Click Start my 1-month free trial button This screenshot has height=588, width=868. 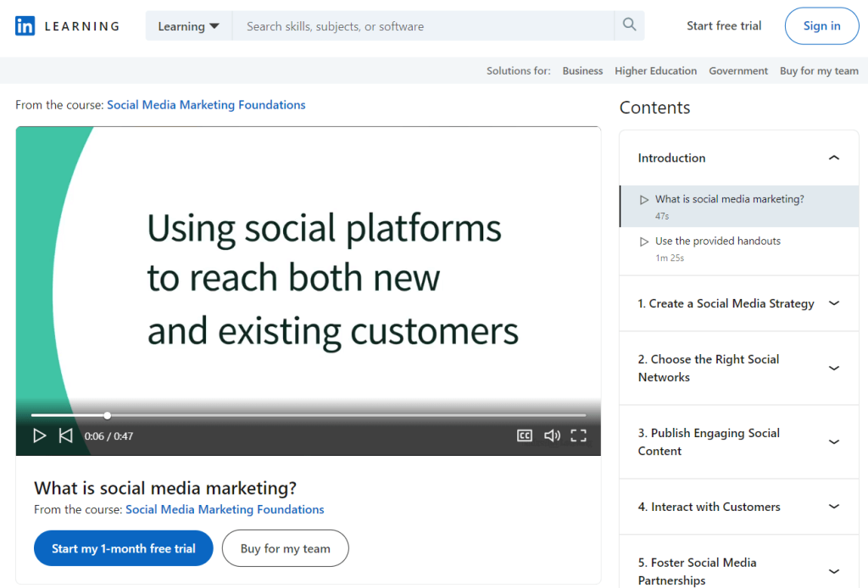[123, 548]
